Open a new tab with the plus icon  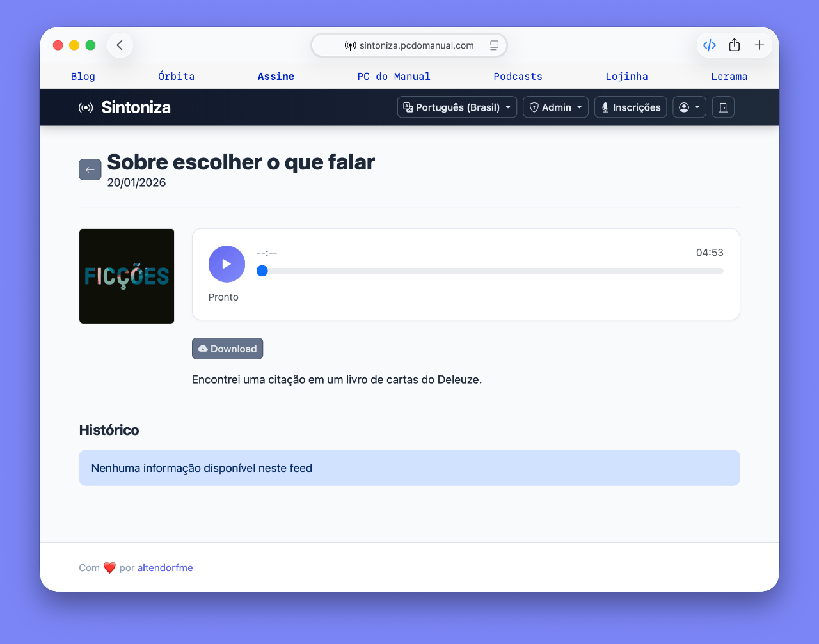(x=759, y=45)
